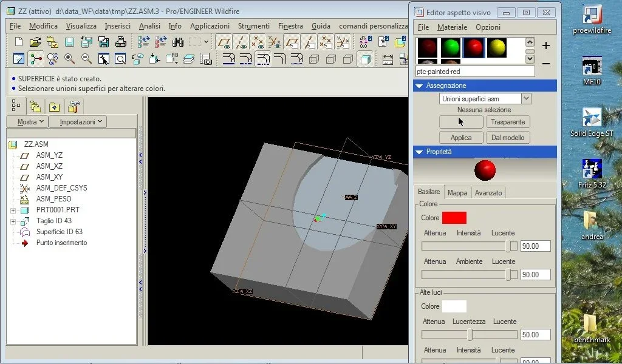The image size is (622, 364).
Task: Open the Inserisci menu
Action: pyautogui.click(x=117, y=26)
